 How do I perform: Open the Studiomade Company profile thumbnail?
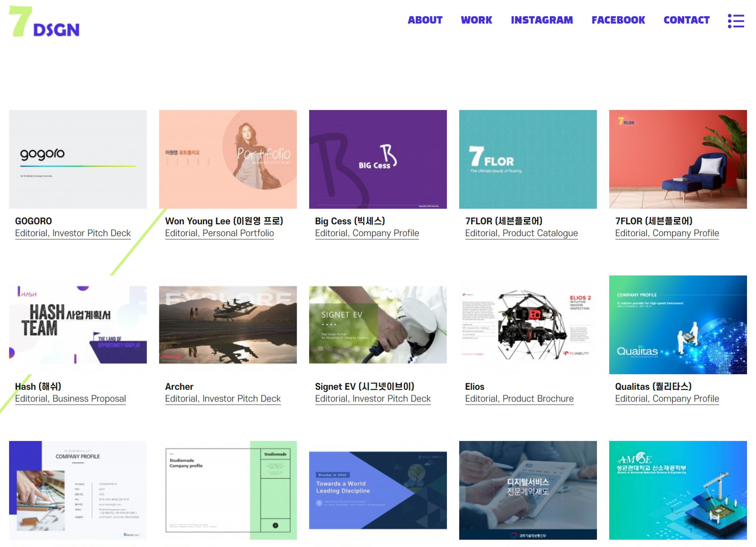click(x=228, y=490)
